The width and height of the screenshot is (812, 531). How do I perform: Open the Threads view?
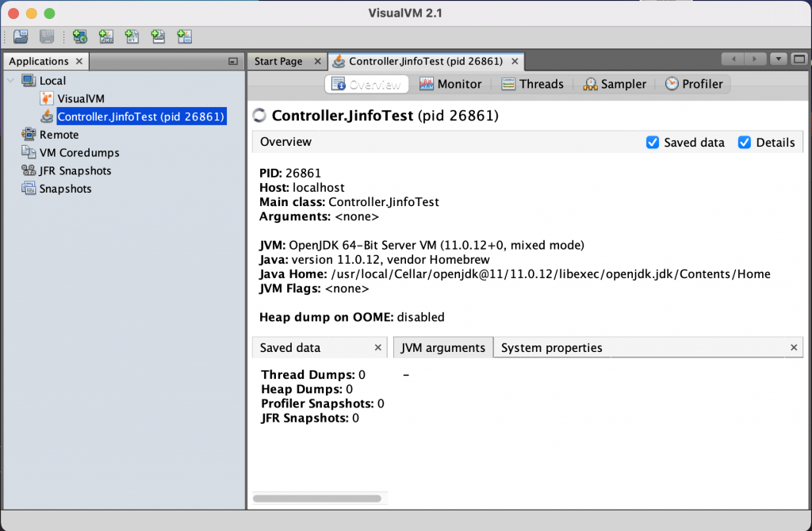532,84
